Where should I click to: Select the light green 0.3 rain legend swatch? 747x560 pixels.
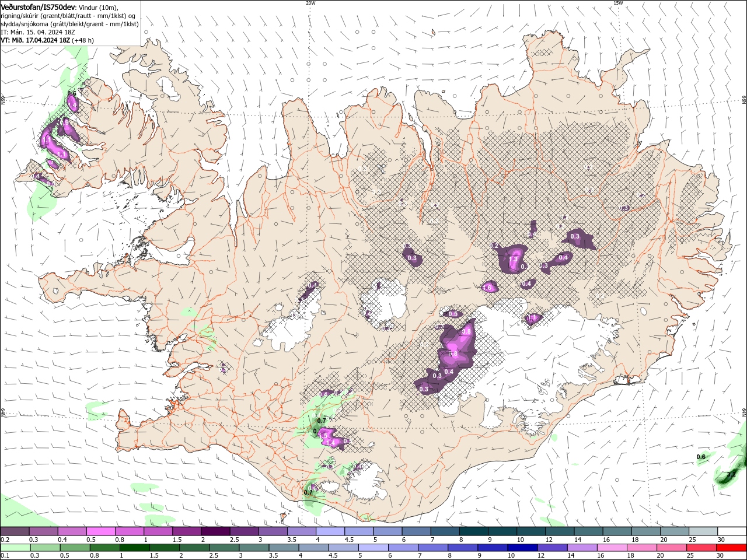click(x=45, y=548)
